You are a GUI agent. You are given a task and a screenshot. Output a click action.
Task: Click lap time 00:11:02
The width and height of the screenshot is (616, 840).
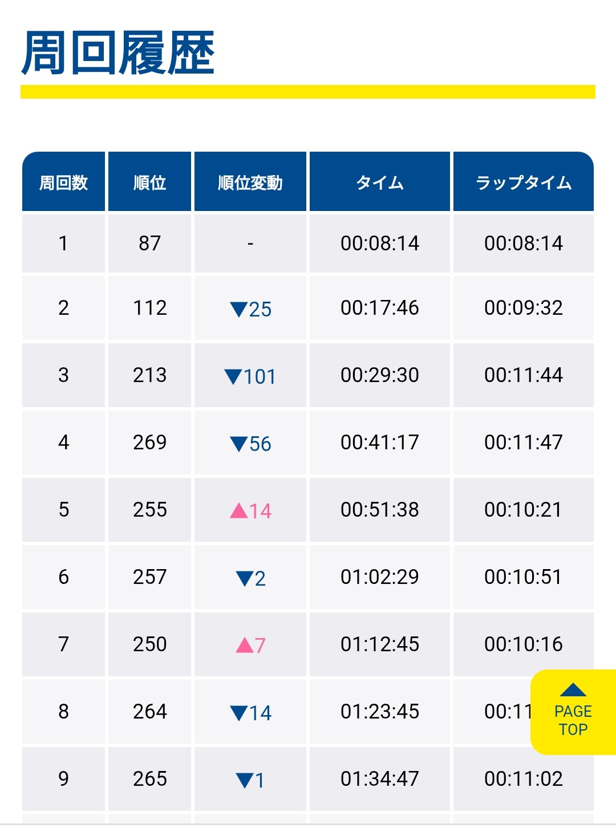523,779
